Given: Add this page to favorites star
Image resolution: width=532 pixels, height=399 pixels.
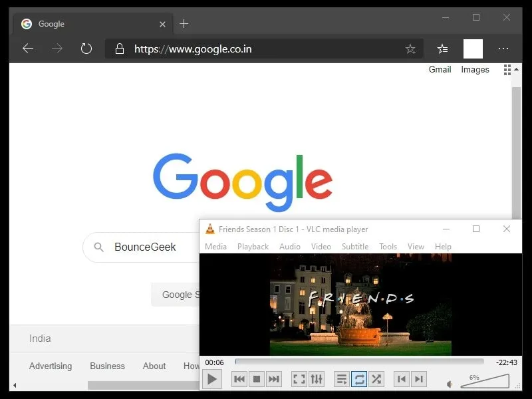Looking at the screenshot, I should click(x=410, y=49).
